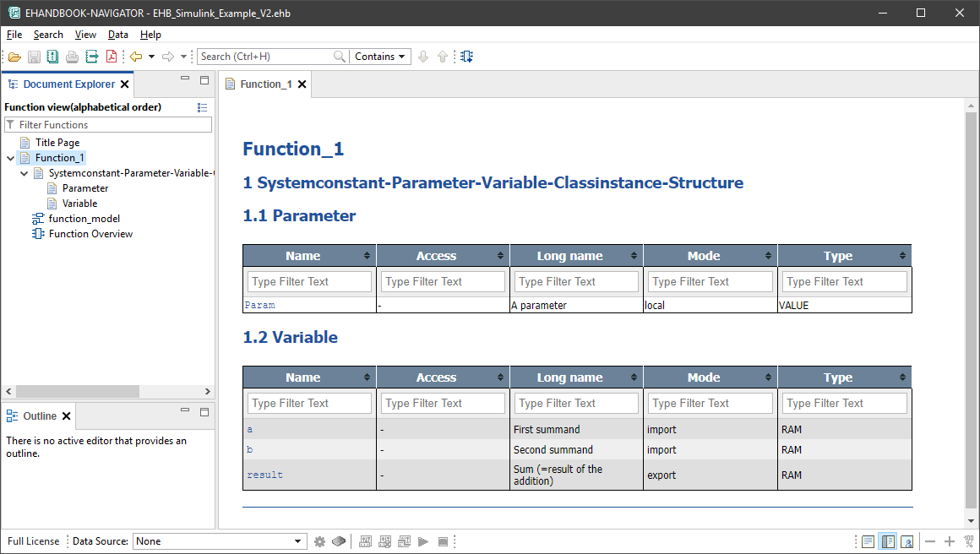Image resolution: width=980 pixels, height=554 pixels.
Task: Close the Function_1 tab
Action: (x=302, y=84)
